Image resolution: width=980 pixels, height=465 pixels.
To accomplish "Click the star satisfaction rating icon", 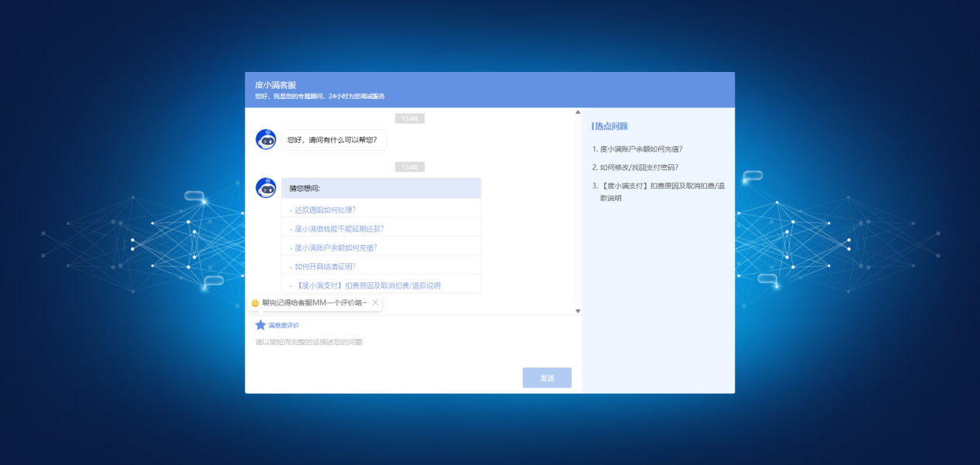I will [x=261, y=325].
